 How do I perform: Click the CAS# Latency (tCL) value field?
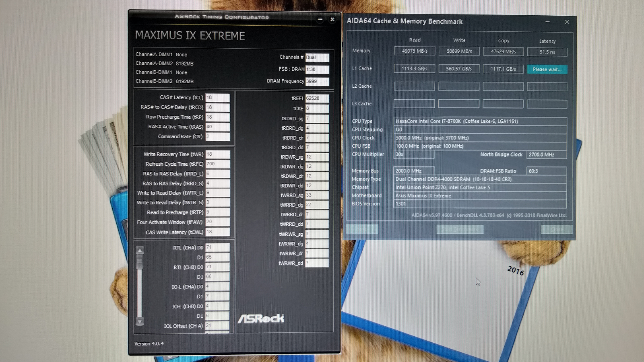(x=217, y=98)
